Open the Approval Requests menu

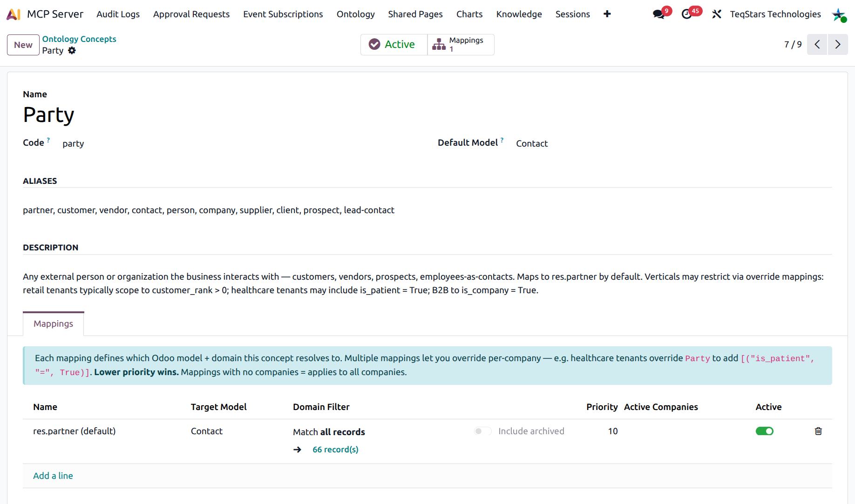pyautogui.click(x=191, y=14)
